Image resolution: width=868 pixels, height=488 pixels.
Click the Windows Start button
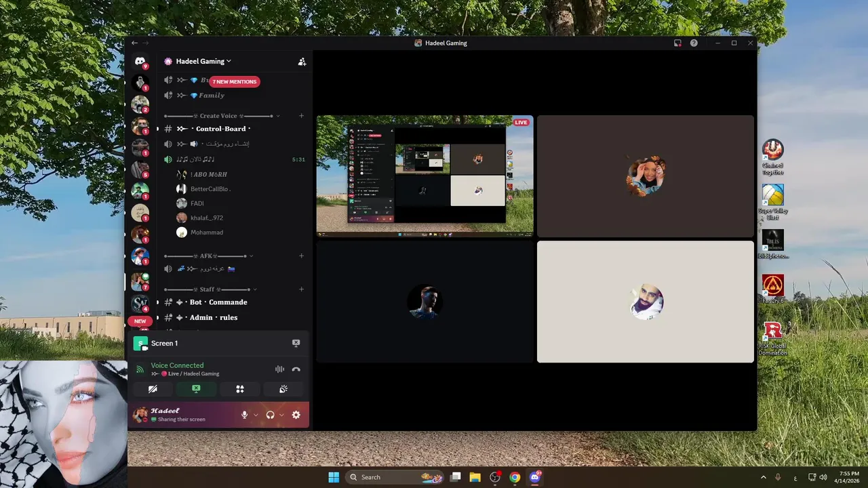click(x=334, y=477)
